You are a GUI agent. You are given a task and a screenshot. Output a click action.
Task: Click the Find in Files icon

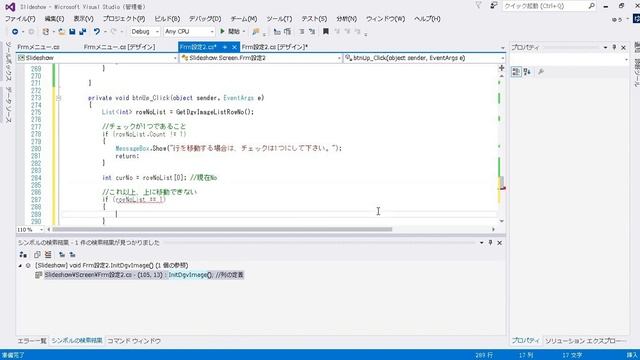[256, 31]
